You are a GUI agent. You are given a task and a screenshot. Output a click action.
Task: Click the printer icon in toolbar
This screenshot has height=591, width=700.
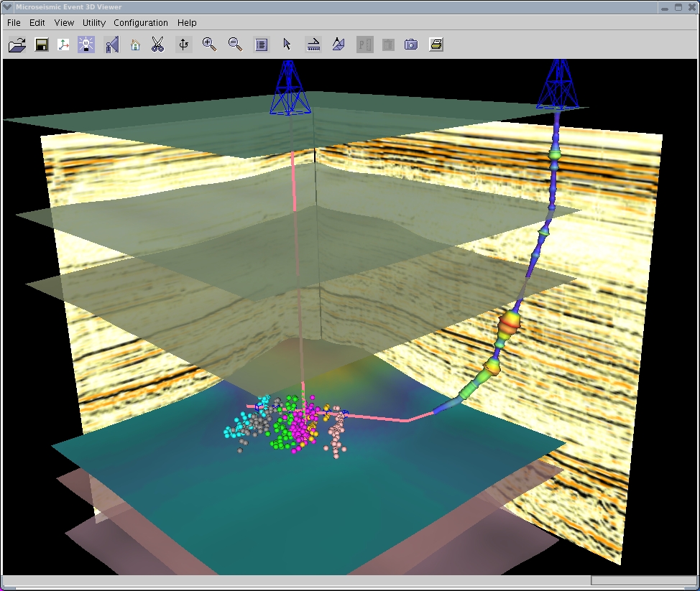[436, 45]
